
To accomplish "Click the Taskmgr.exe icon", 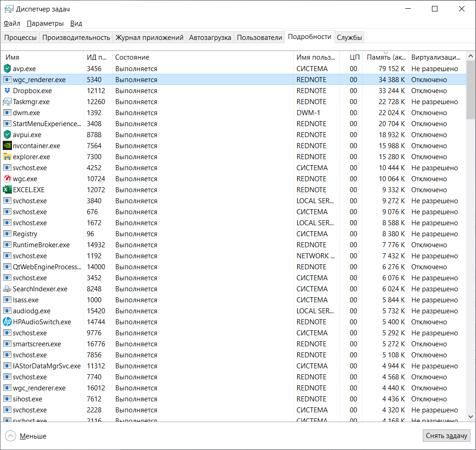I will (x=7, y=102).
